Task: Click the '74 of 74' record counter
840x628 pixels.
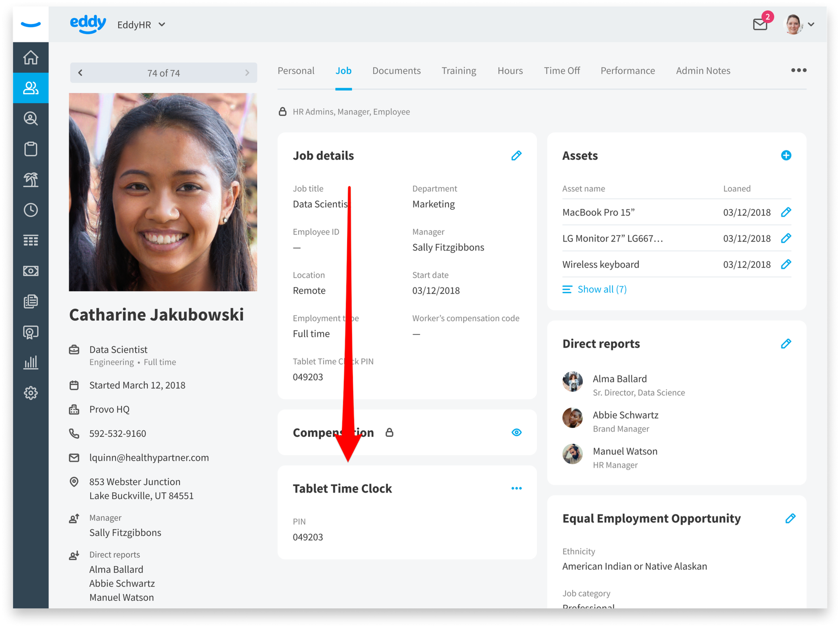Action: click(x=164, y=73)
